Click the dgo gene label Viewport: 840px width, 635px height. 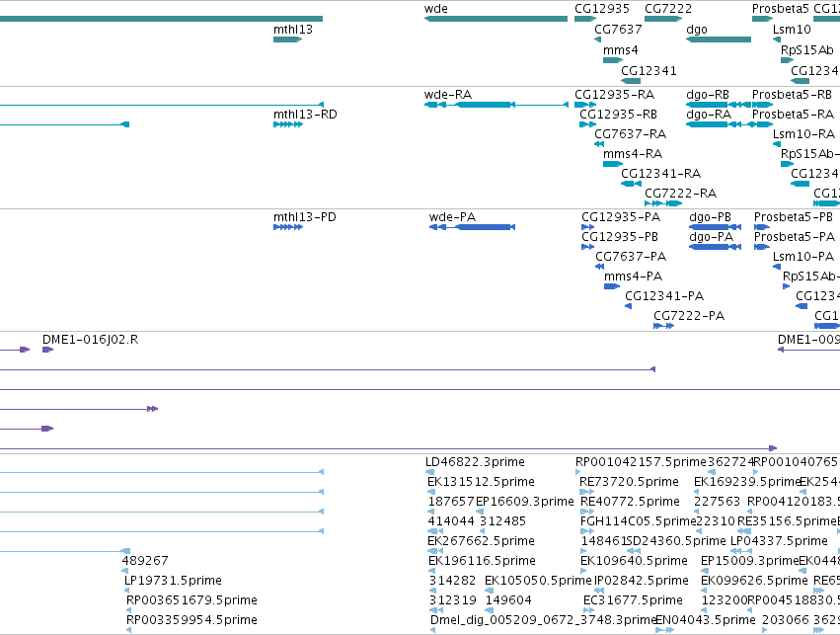pos(697,30)
